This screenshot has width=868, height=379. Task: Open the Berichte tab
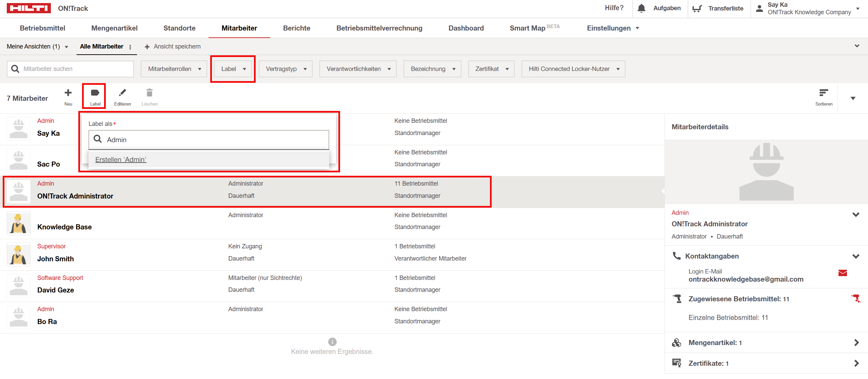point(296,28)
